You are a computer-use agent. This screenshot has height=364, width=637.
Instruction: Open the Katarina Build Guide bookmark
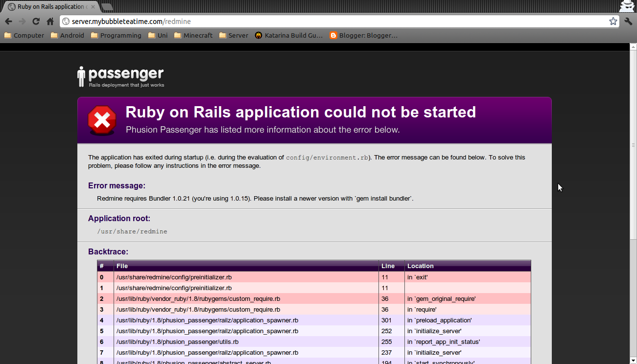(288, 35)
